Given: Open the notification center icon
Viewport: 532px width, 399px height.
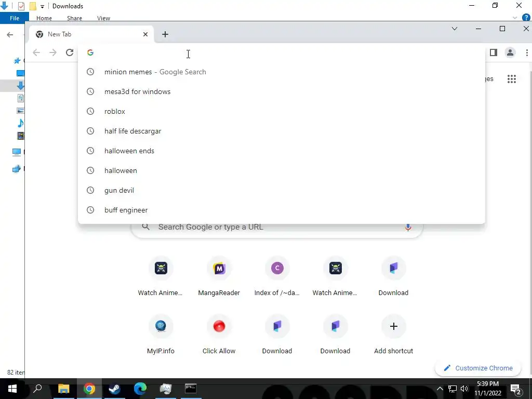Looking at the screenshot, I should (516, 389).
